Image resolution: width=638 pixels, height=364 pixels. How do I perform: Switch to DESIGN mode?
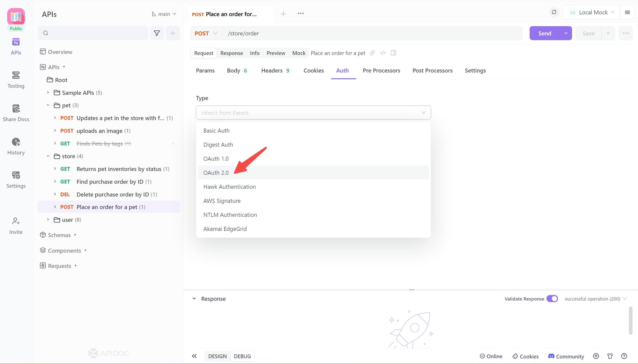pyautogui.click(x=217, y=356)
